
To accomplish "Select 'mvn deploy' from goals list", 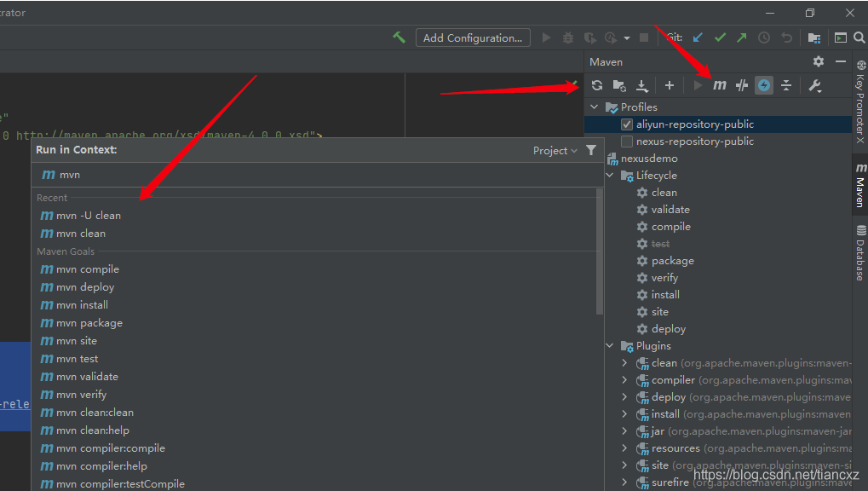I will (x=85, y=287).
